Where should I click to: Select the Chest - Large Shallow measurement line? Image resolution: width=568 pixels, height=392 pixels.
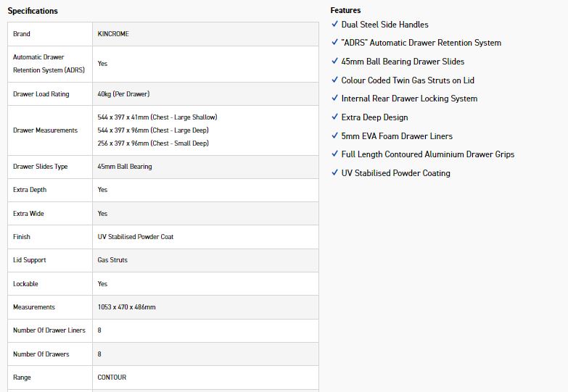pos(157,117)
